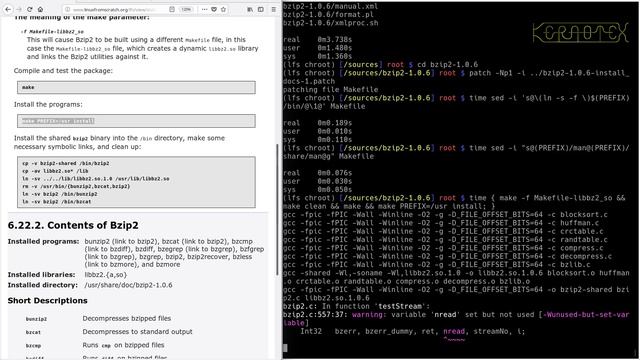Click 'cp -av libbz2.so* /lib' line
This screenshot has width=640, height=360.
pos(55,171)
